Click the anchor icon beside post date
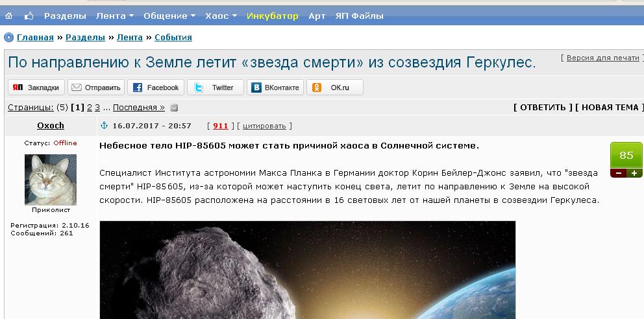The image size is (644, 319). pos(104,126)
